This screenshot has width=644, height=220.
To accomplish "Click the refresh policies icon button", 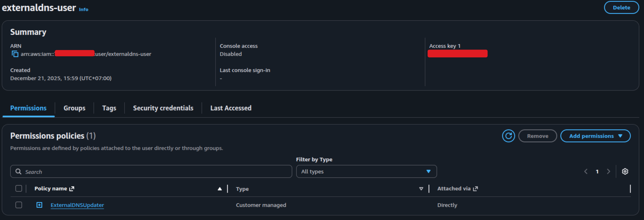I will click(x=508, y=136).
